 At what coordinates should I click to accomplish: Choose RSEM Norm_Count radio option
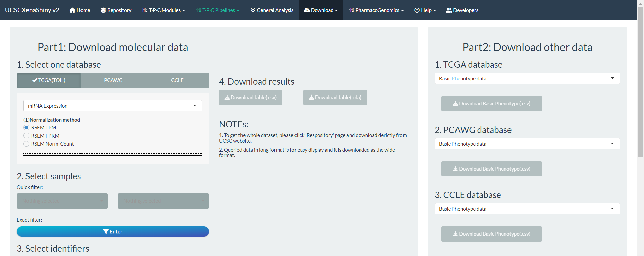[x=26, y=144]
